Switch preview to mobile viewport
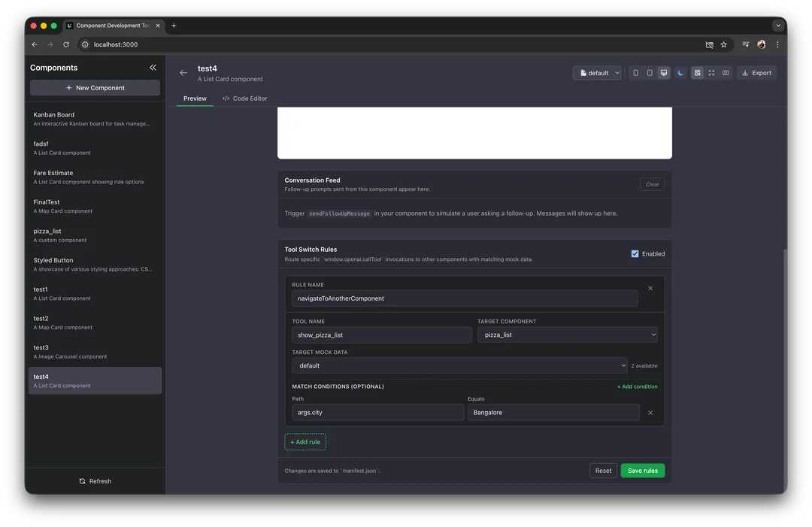This screenshot has width=812, height=527. (635, 72)
